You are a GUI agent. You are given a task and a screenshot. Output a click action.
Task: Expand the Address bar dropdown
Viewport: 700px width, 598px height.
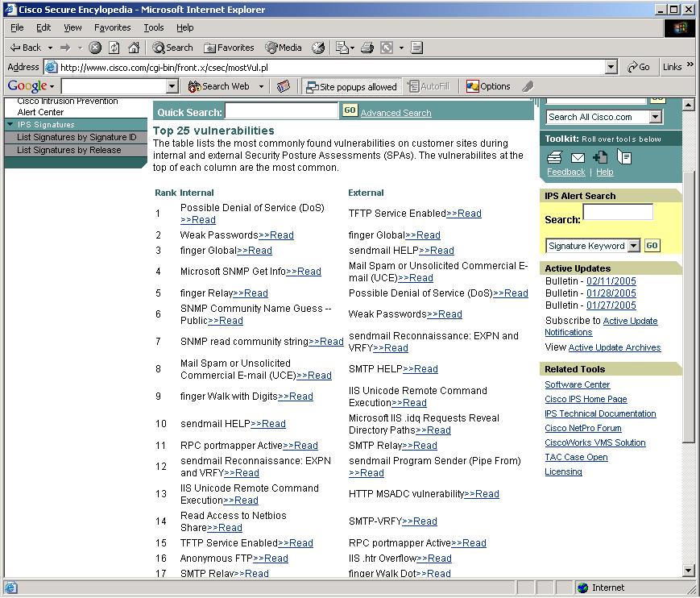click(x=611, y=67)
